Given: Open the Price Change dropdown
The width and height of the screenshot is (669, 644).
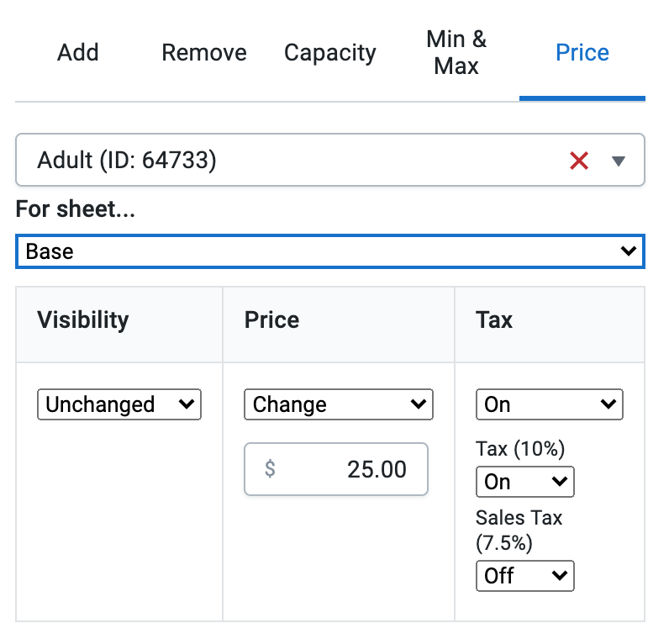Looking at the screenshot, I should tap(339, 404).
